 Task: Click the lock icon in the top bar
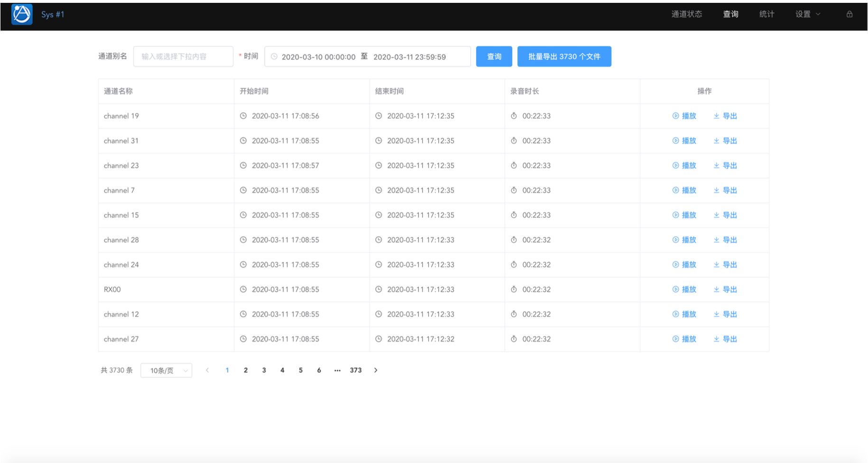[849, 14]
